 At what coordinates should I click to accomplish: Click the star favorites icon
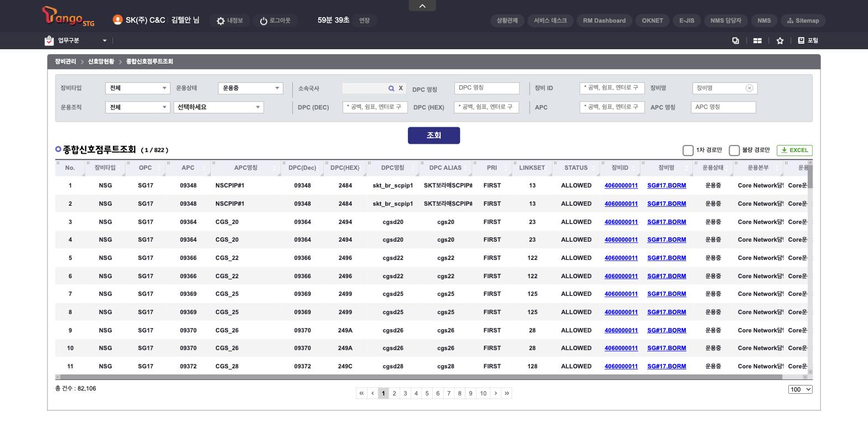coord(780,40)
